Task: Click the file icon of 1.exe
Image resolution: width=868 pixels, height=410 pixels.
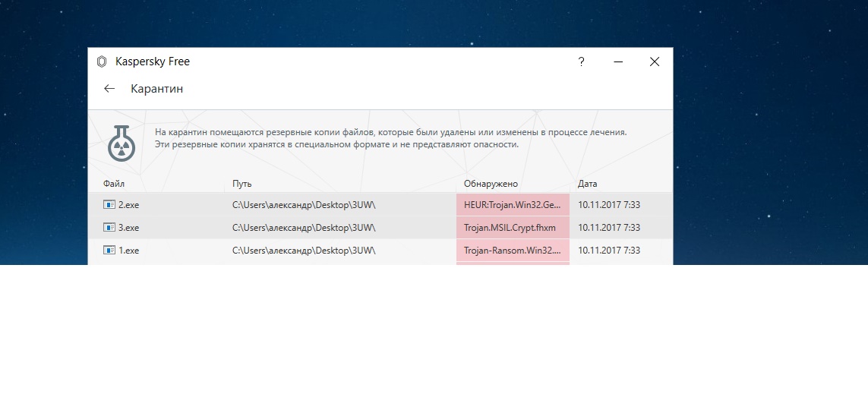Action: tap(109, 250)
